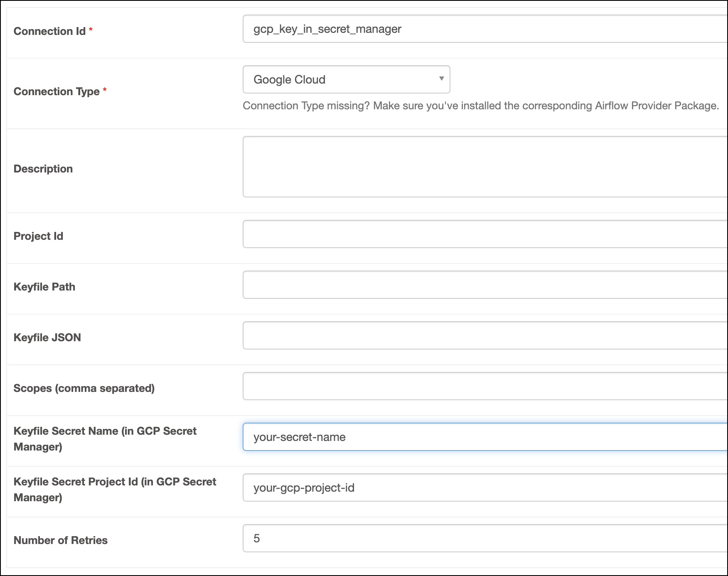Screen dimensions: 728x576
Task: Edit the gcp_key_in_secret_manager connection id
Action: tap(328, 29)
